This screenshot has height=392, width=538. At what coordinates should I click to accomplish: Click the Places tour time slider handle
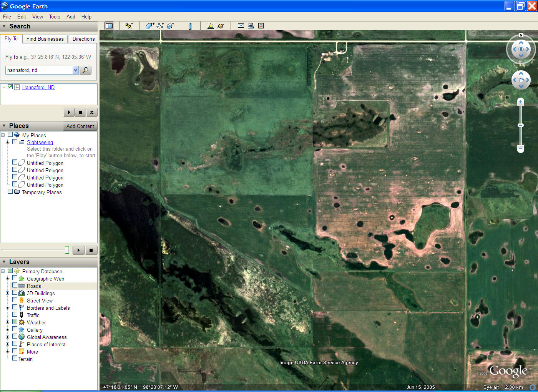pyautogui.click(x=67, y=250)
